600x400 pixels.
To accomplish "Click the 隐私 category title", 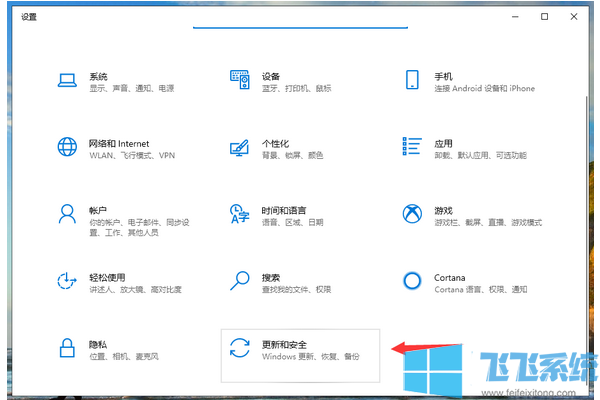I will pyautogui.click(x=98, y=344).
